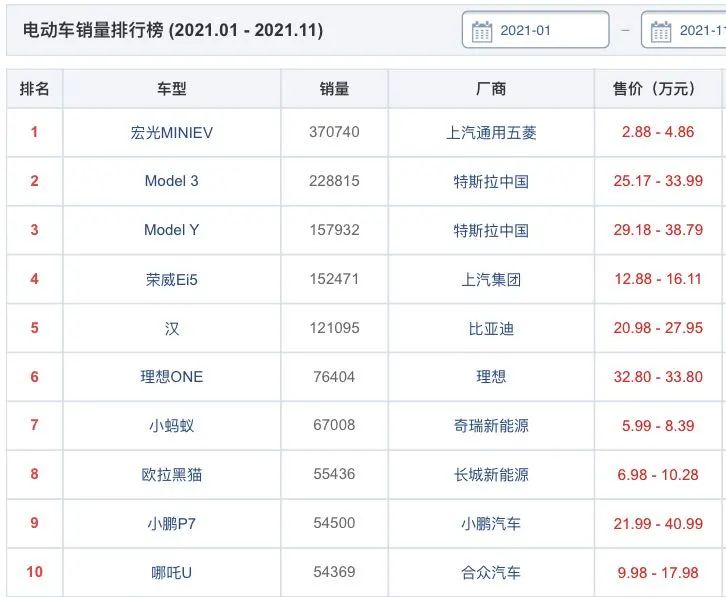Click price range 12.88 - 16.11

(x=657, y=279)
